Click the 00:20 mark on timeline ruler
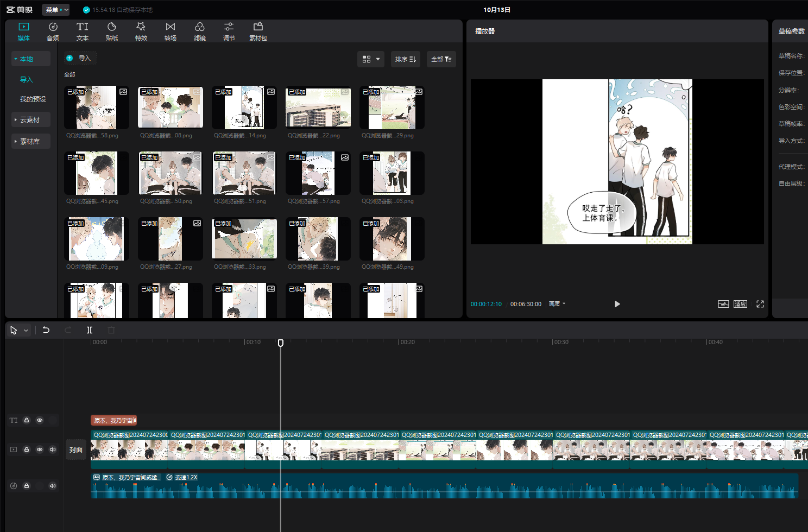The image size is (808, 532). [x=406, y=342]
